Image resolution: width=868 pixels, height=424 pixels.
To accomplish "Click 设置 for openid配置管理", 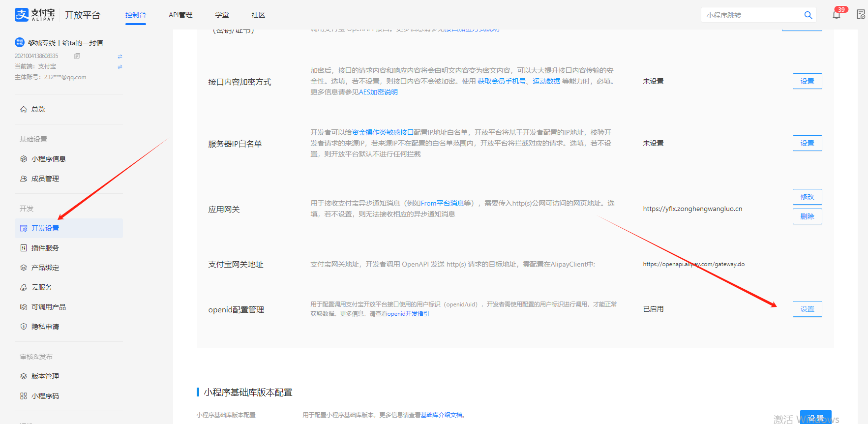I will 807,309.
